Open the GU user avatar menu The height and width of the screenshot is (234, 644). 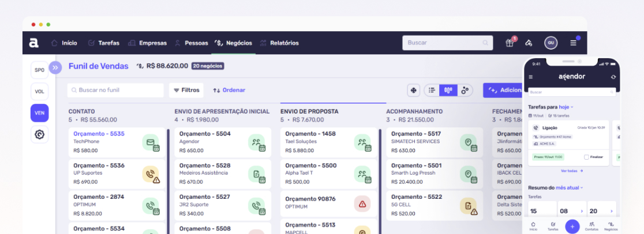[x=551, y=43]
